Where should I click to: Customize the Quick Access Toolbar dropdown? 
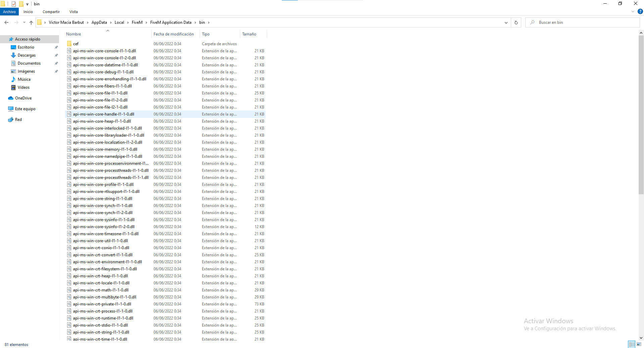[x=28, y=4]
